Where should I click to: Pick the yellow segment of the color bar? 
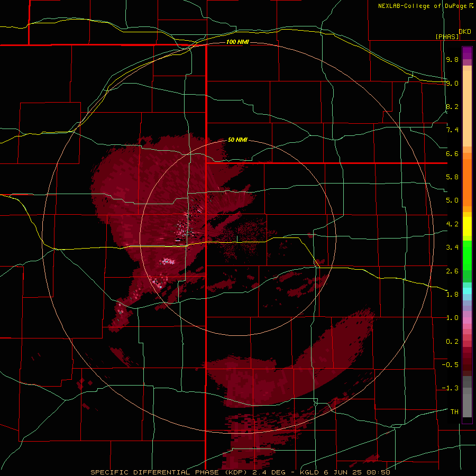point(467,226)
